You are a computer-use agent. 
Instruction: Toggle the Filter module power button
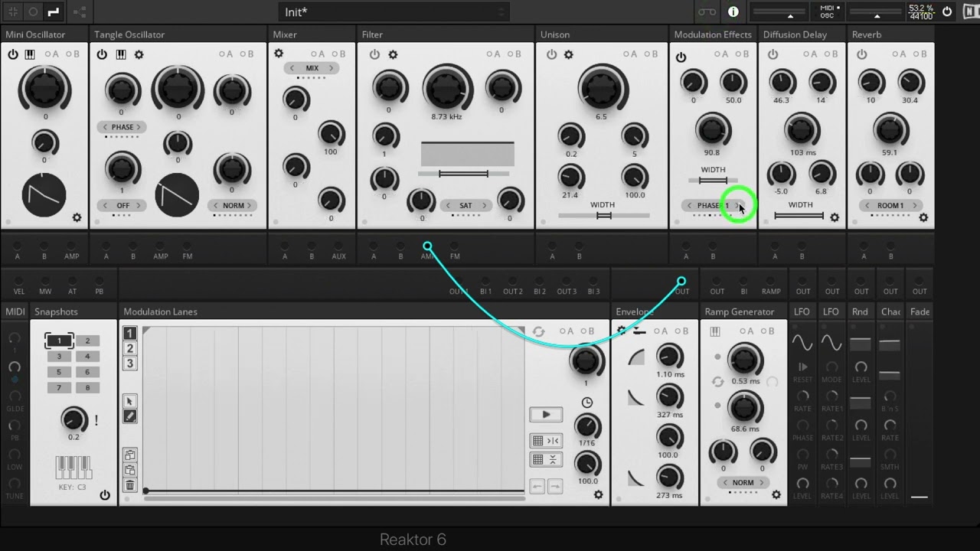pyautogui.click(x=374, y=54)
